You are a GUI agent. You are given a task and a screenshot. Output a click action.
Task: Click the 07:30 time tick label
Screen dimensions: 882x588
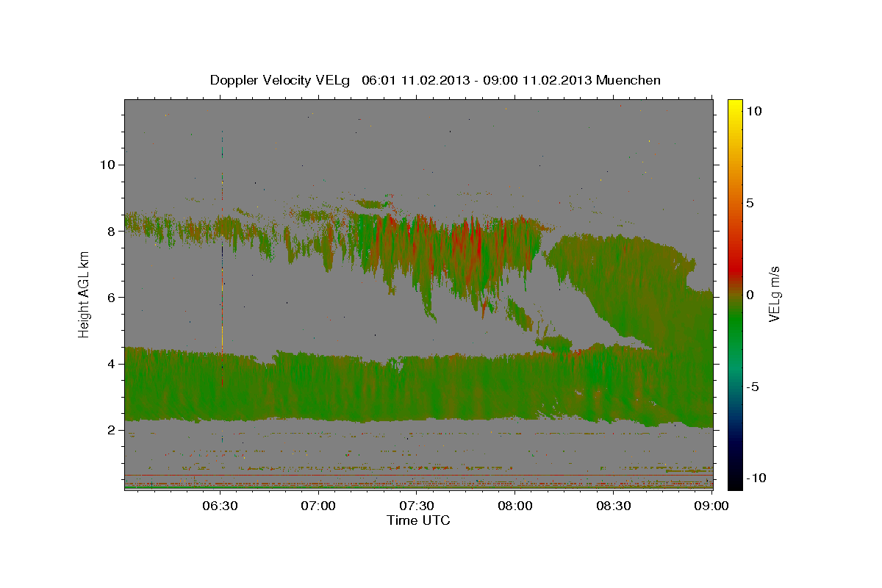click(x=417, y=506)
